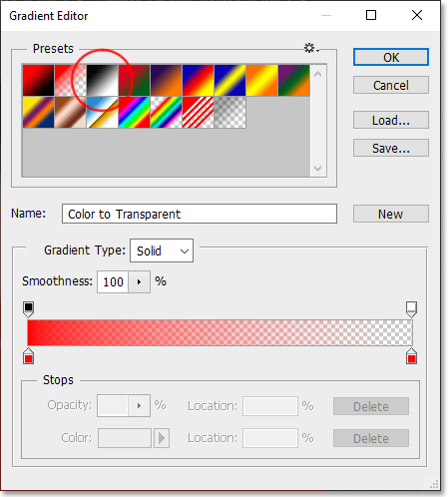Select the black to white gradient preset
The width and height of the screenshot is (448, 497).
tap(102, 80)
